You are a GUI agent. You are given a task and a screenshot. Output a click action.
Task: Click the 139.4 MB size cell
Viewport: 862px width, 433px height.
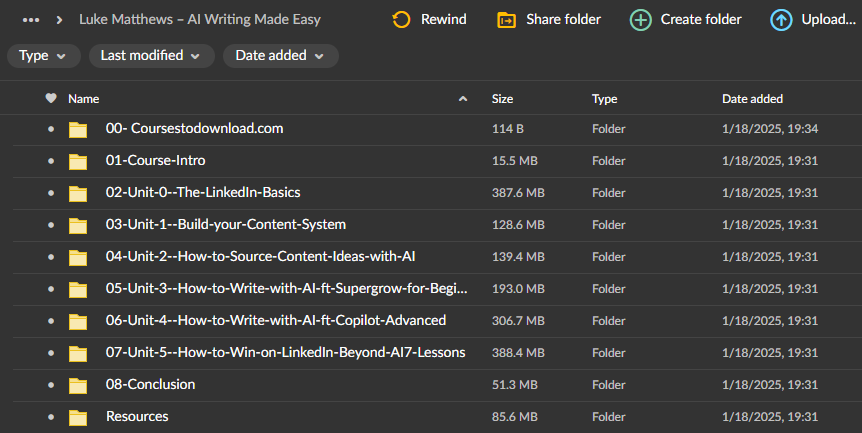tap(518, 257)
